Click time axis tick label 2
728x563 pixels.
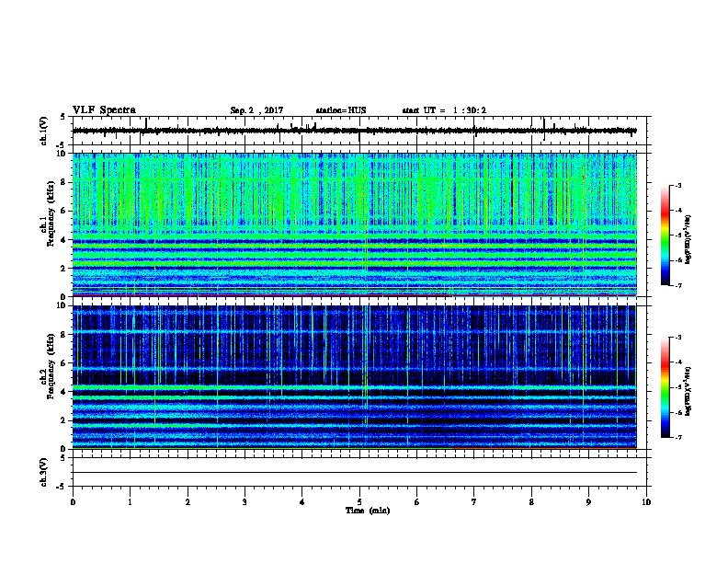[x=188, y=502]
